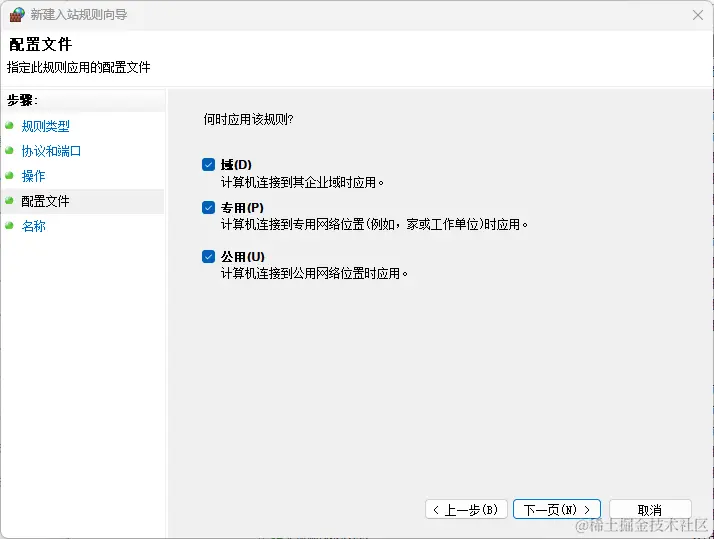Image resolution: width=714 pixels, height=539 pixels.
Task: Click the text 计算机连接到其企业域时应用。
Action: (x=302, y=183)
